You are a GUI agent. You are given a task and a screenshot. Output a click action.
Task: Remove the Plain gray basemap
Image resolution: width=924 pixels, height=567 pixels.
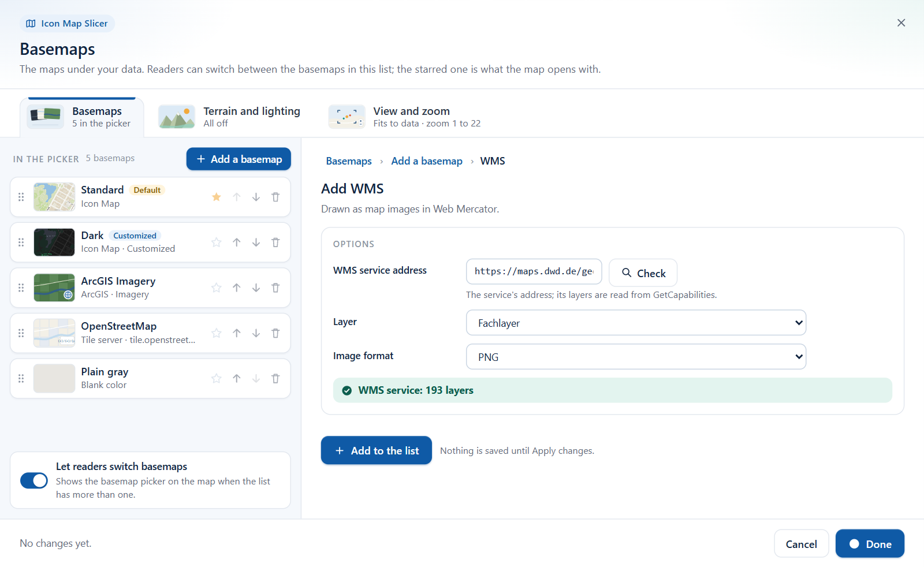(275, 378)
